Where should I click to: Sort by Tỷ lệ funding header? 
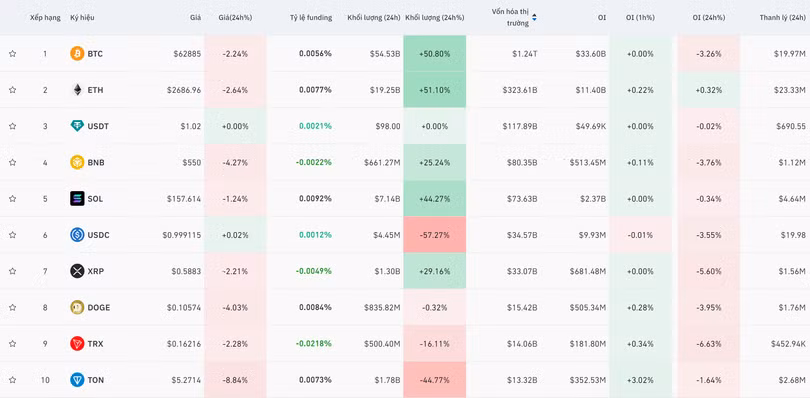311,18
